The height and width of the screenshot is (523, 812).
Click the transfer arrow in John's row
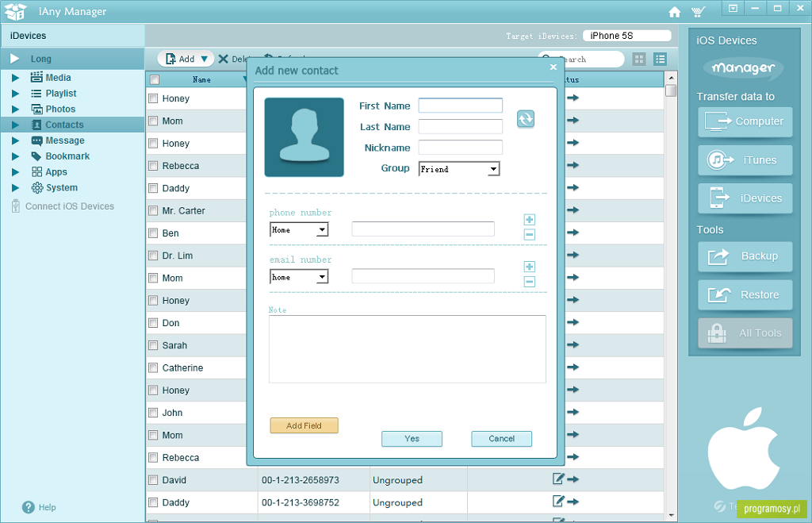pyautogui.click(x=573, y=412)
